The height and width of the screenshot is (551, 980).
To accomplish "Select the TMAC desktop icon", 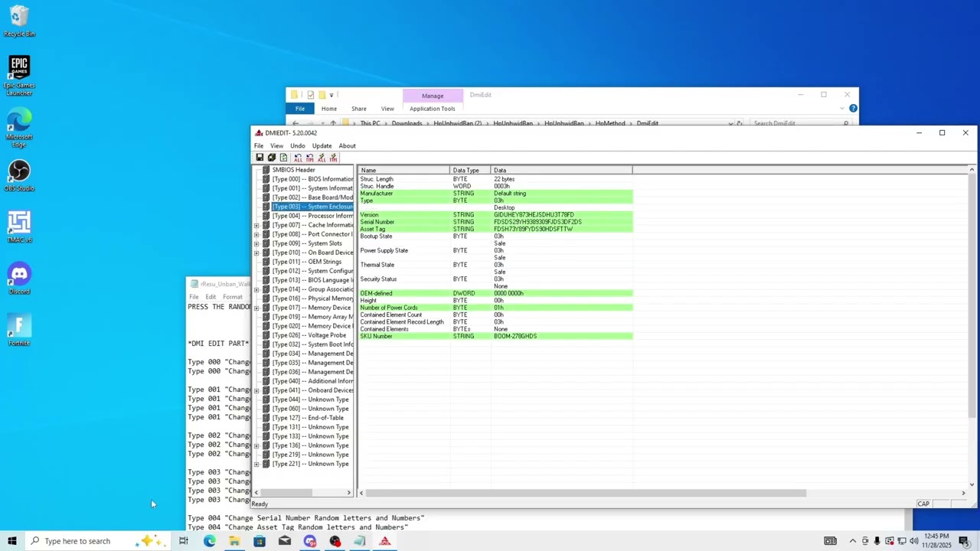I will 19,227.
